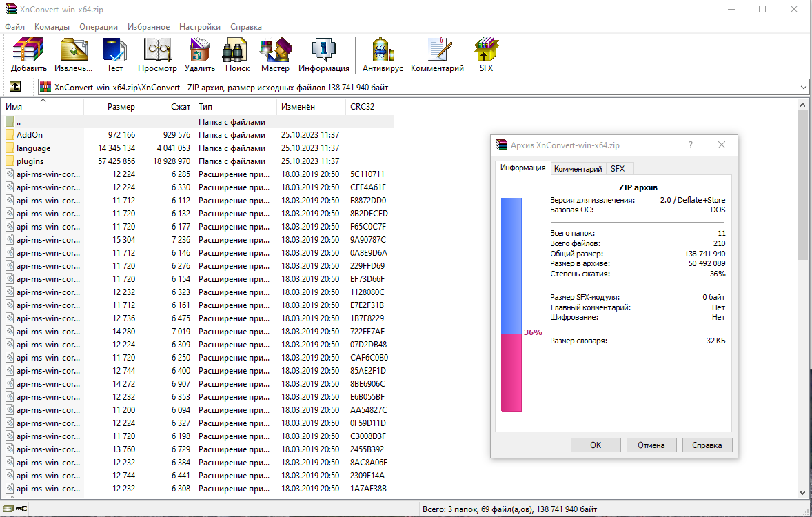The image size is (812, 517).
Task: Sort by the Тип column header
Action: (x=236, y=107)
